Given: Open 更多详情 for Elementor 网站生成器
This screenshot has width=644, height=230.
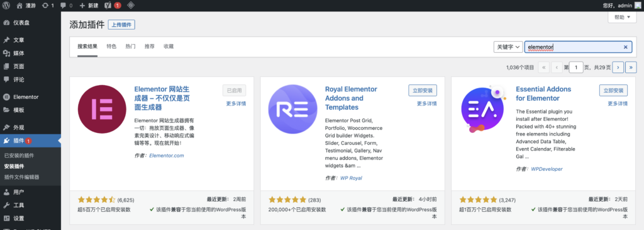Looking at the screenshot, I should pos(236,104).
